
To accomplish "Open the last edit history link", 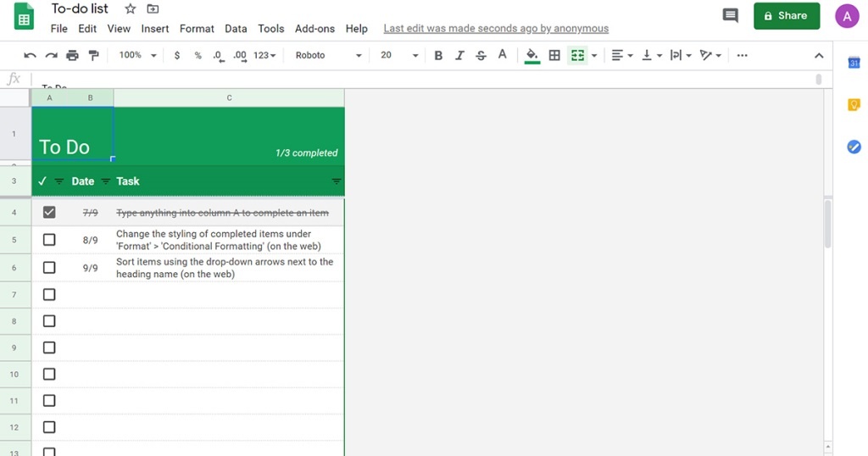I will pos(496,28).
